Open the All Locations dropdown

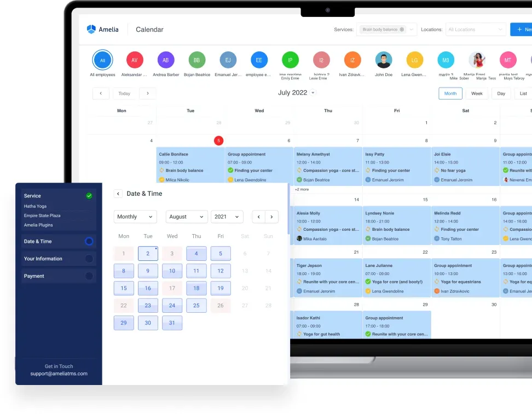coord(475,29)
